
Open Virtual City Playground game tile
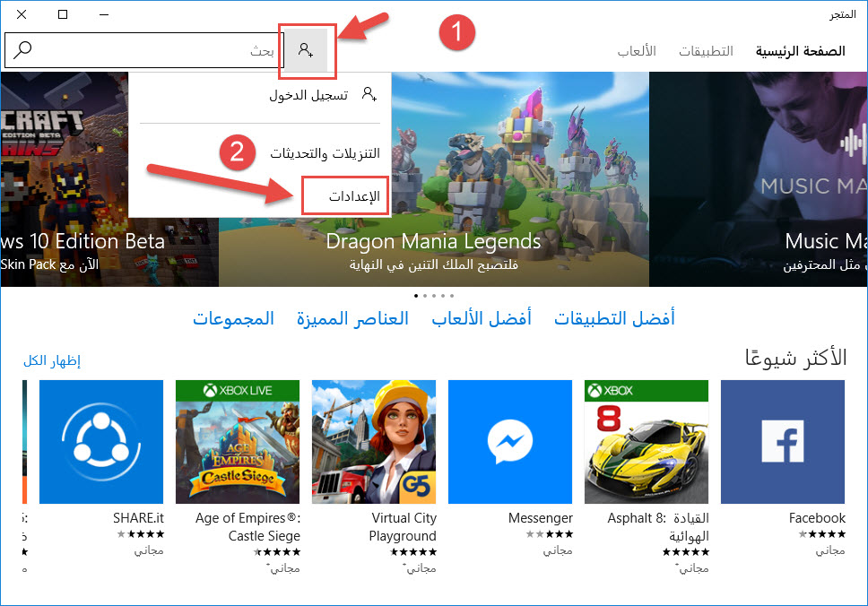point(374,442)
